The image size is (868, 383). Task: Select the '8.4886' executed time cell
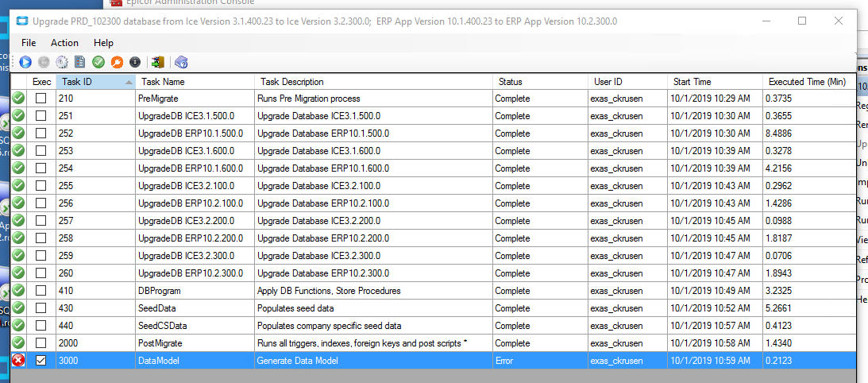[x=808, y=133]
